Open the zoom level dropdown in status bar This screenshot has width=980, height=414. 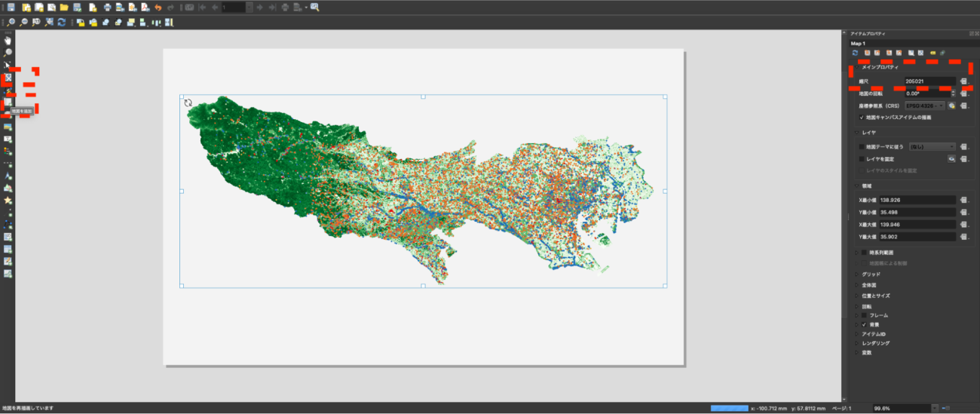tap(936, 408)
